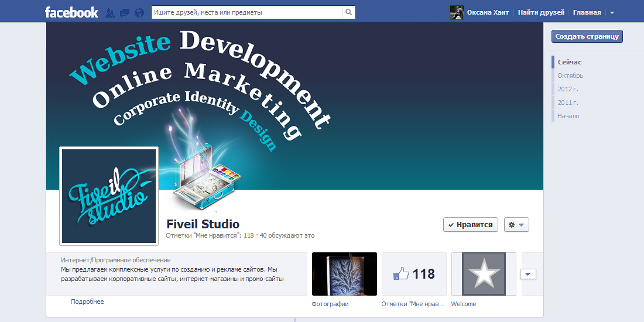
Task: Click the Отметки "Мне нрав…" label
Action: pos(413,304)
